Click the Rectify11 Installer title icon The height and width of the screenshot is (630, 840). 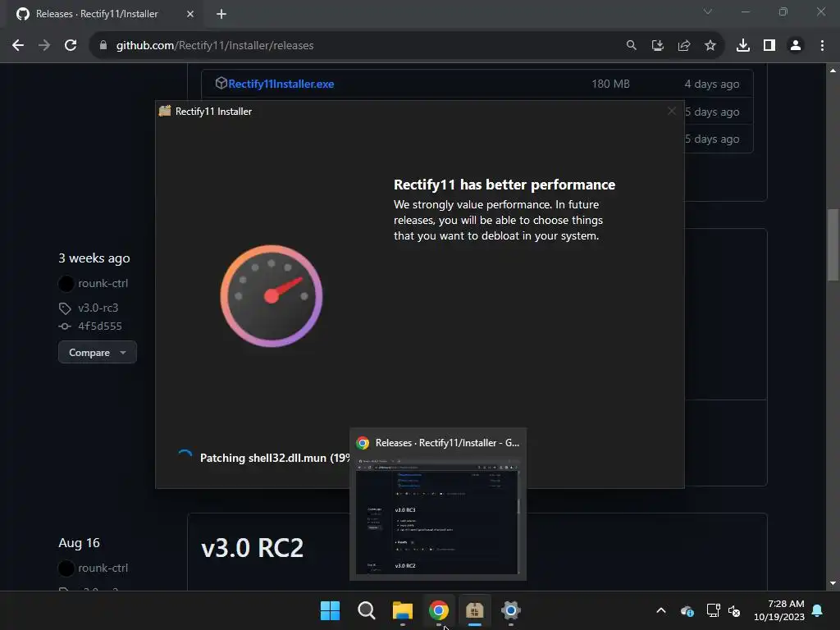point(165,111)
